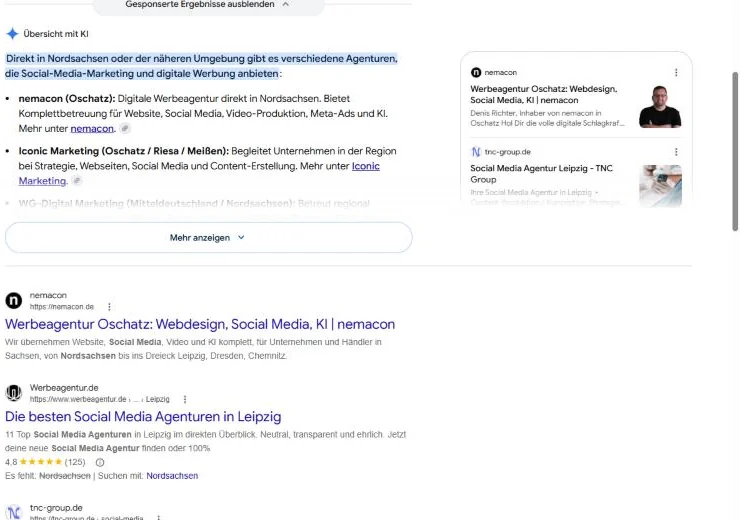This screenshot has height=520, width=740.
Task: Click nemacon favicon in organic search result
Action: [x=14, y=301]
